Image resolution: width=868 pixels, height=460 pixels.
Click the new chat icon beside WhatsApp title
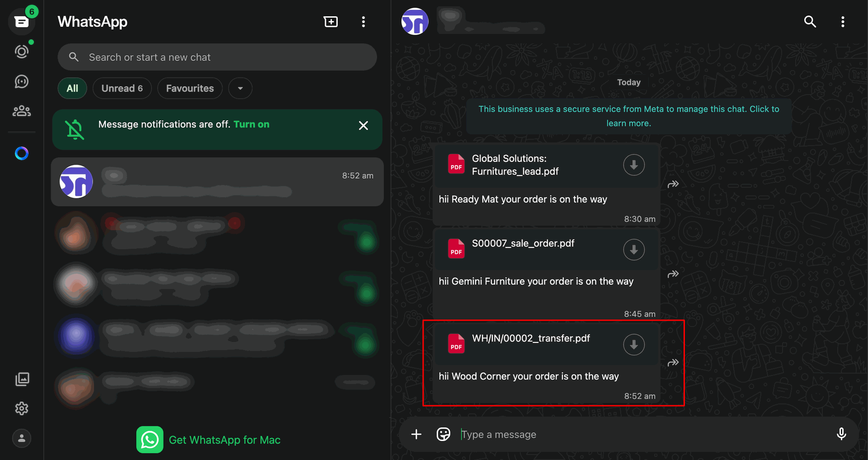331,22
